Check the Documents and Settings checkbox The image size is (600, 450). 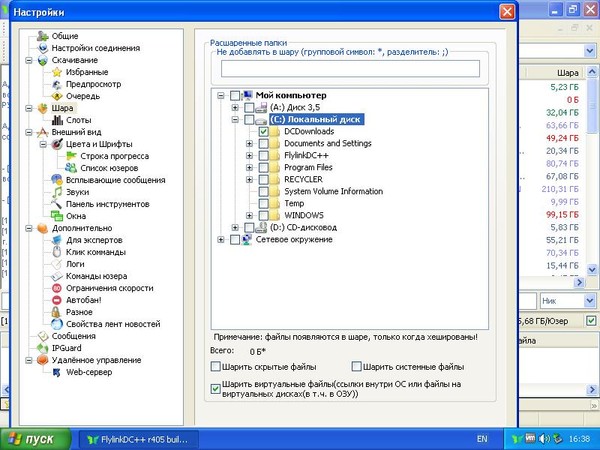(263, 143)
